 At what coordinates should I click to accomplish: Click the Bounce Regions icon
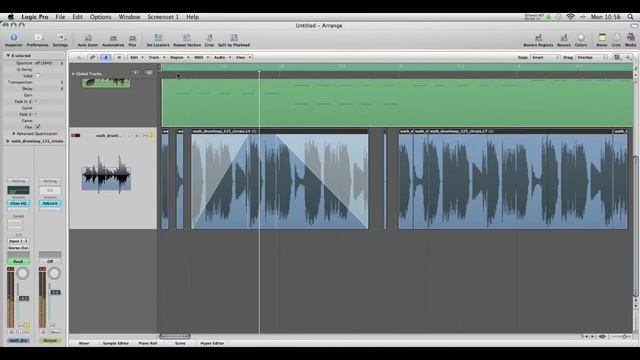click(538, 40)
